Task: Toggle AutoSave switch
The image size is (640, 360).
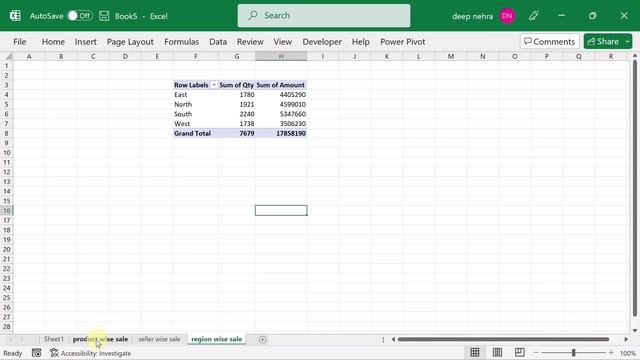Action: point(80,16)
